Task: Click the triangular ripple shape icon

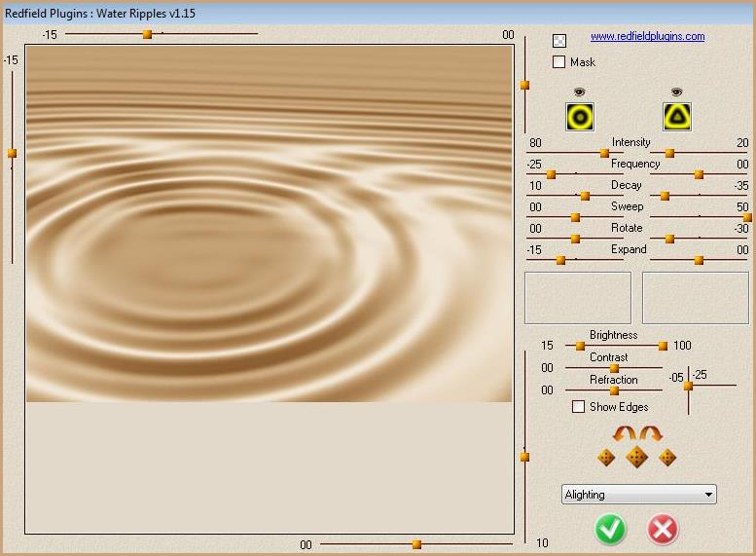Action: coord(677,117)
